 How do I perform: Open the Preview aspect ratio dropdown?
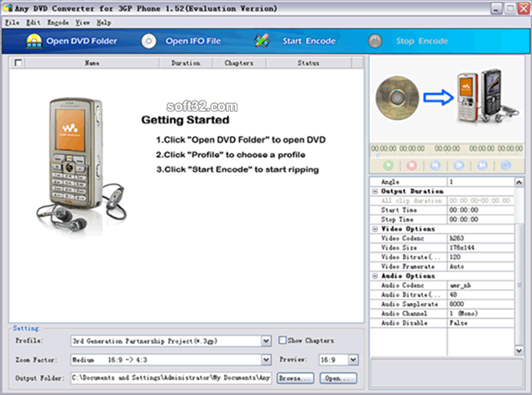click(x=353, y=360)
